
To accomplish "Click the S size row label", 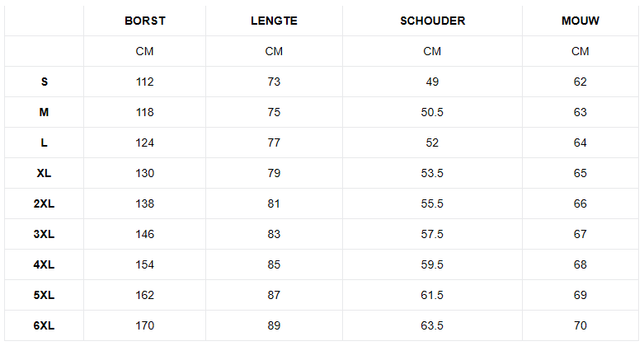I will [45, 82].
